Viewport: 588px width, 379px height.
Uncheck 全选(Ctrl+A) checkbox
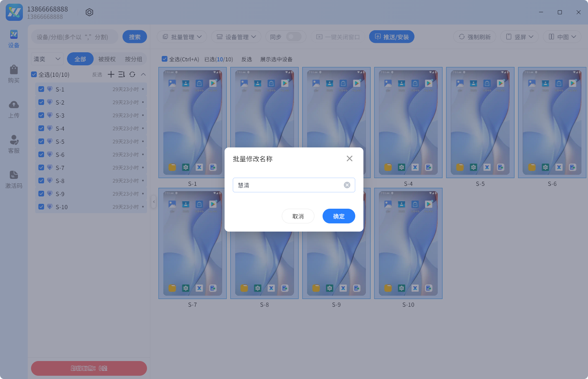(165, 59)
